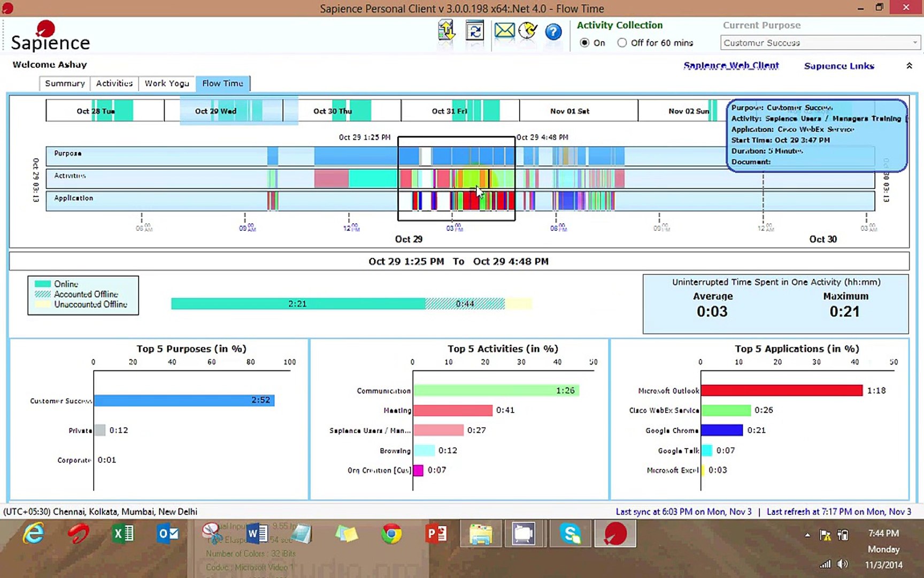
Task: Open the Current Purpose dropdown
Action: (x=820, y=43)
